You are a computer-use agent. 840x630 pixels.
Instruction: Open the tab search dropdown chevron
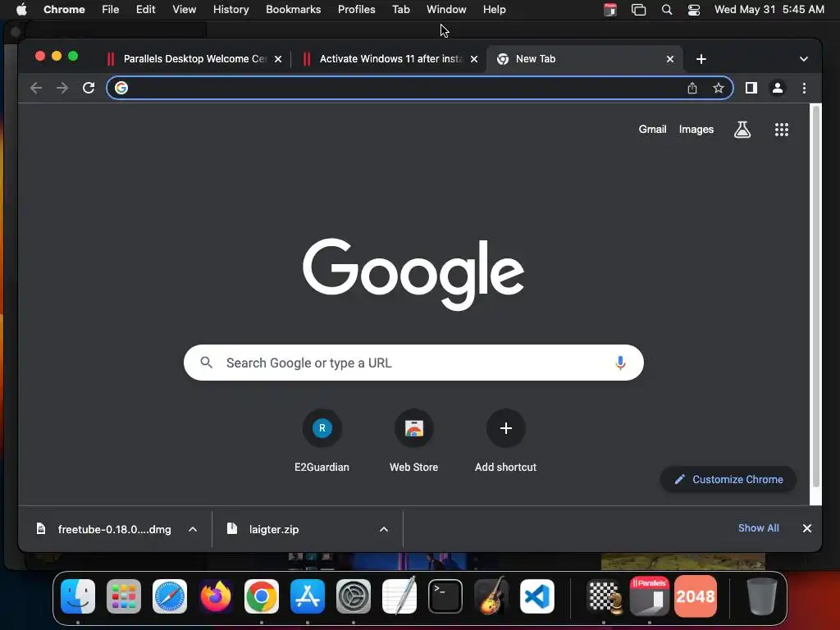click(x=803, y=59)
